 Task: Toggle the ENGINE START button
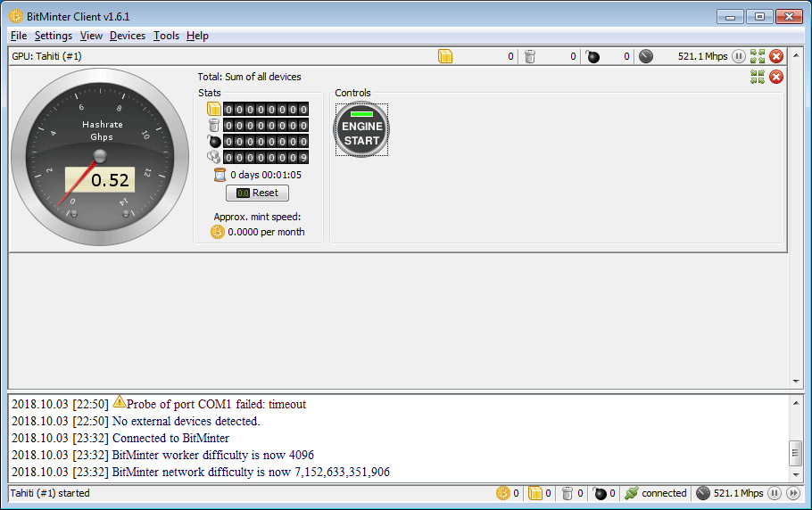tap(361, 130)
